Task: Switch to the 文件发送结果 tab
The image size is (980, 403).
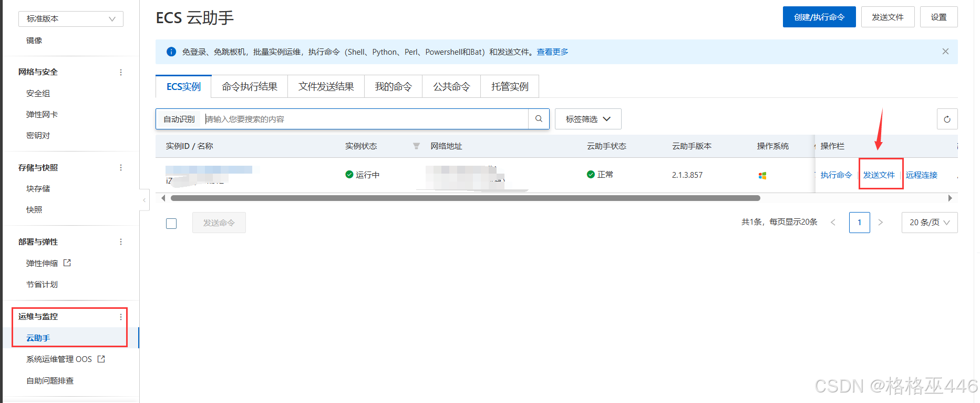Action: 326,86
